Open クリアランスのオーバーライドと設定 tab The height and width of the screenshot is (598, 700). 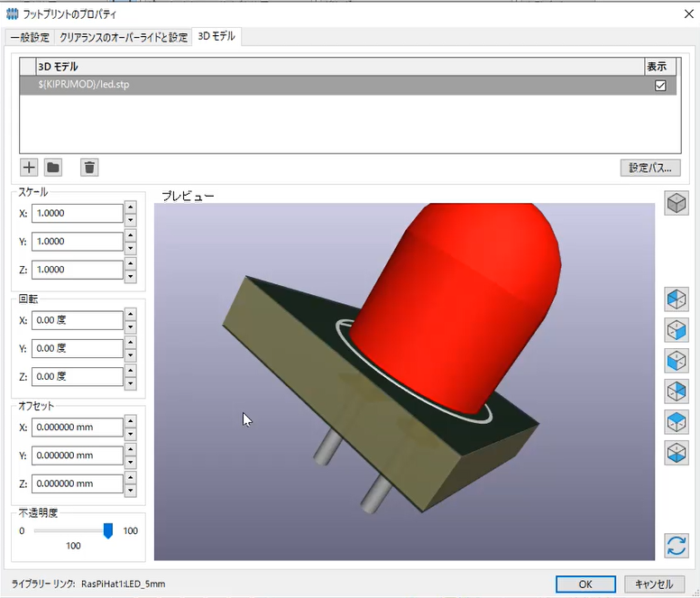pos(123,37)
